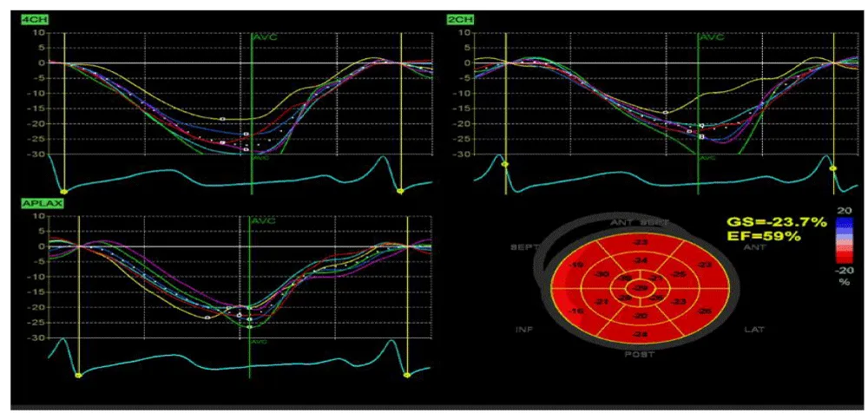Screen dimensions: 868x413
Task: Select the basal posterior -24 segment
Action: (x=640, y=335)
